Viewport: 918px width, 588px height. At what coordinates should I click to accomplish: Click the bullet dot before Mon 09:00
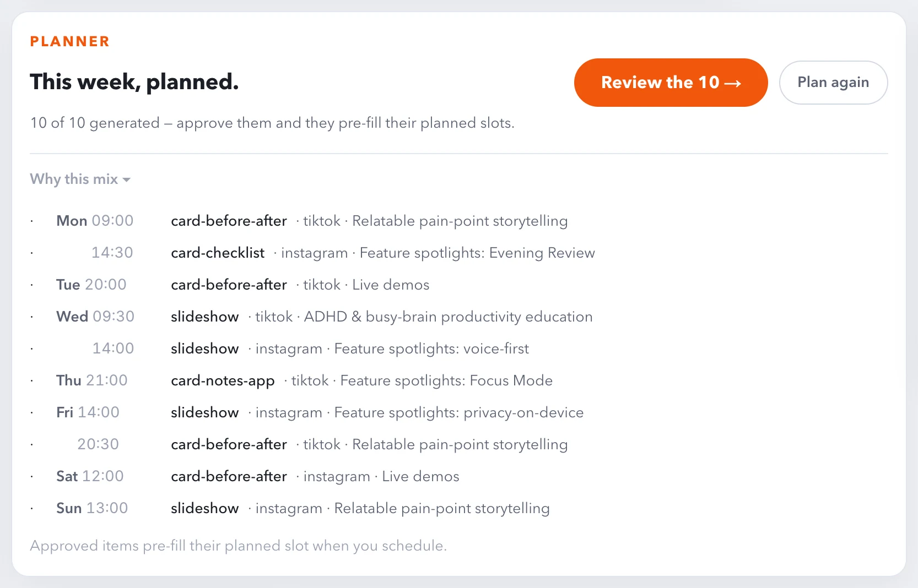click(32, 221)
